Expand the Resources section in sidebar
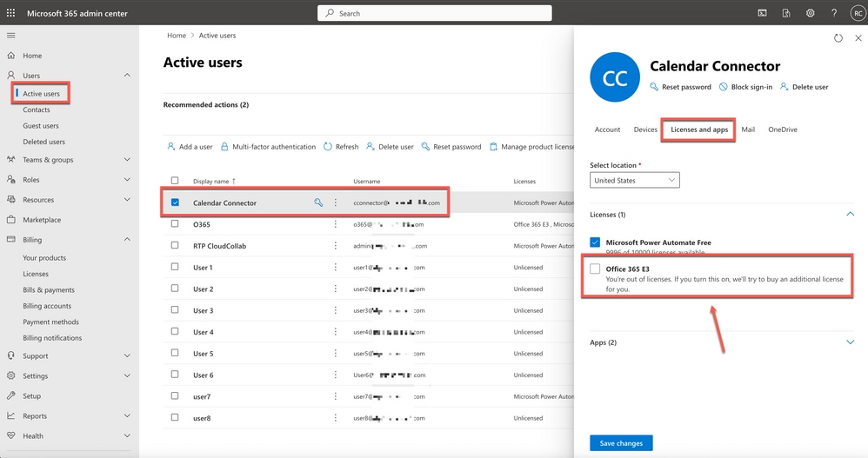 [127, 200]
